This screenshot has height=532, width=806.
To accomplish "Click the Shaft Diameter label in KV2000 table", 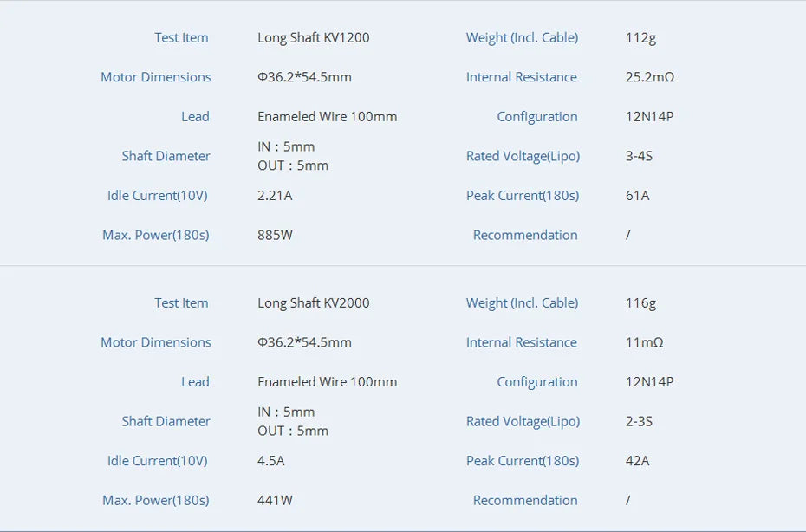I will [166, 421].
